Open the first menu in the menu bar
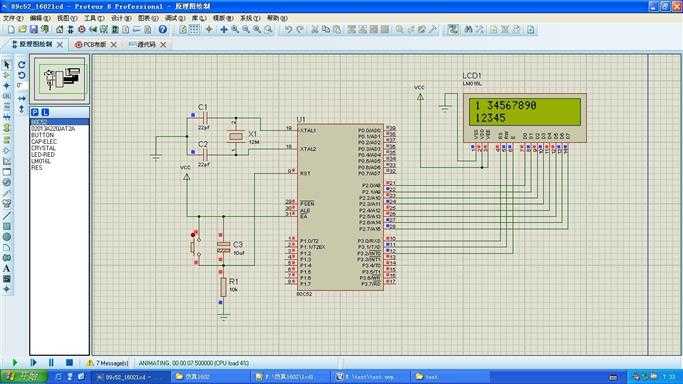Screen dimensions: 683x384 pos(13,18)
